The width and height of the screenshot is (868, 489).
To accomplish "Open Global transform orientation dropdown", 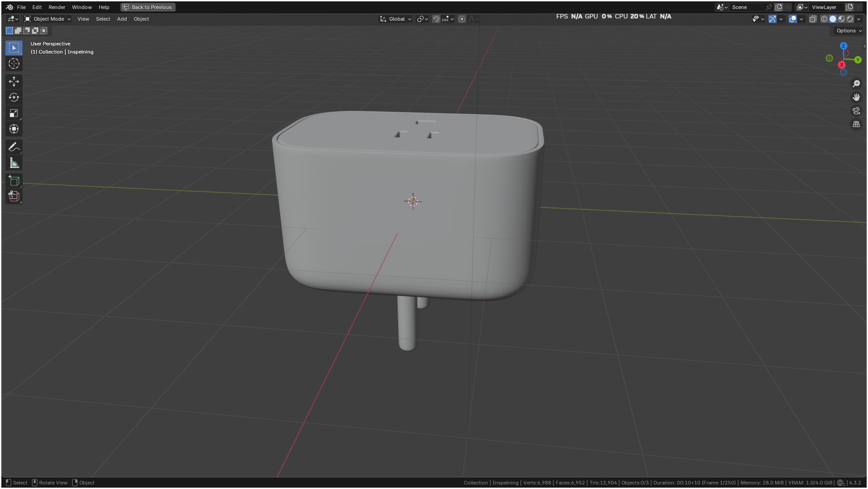I will [x=396, y=19].
